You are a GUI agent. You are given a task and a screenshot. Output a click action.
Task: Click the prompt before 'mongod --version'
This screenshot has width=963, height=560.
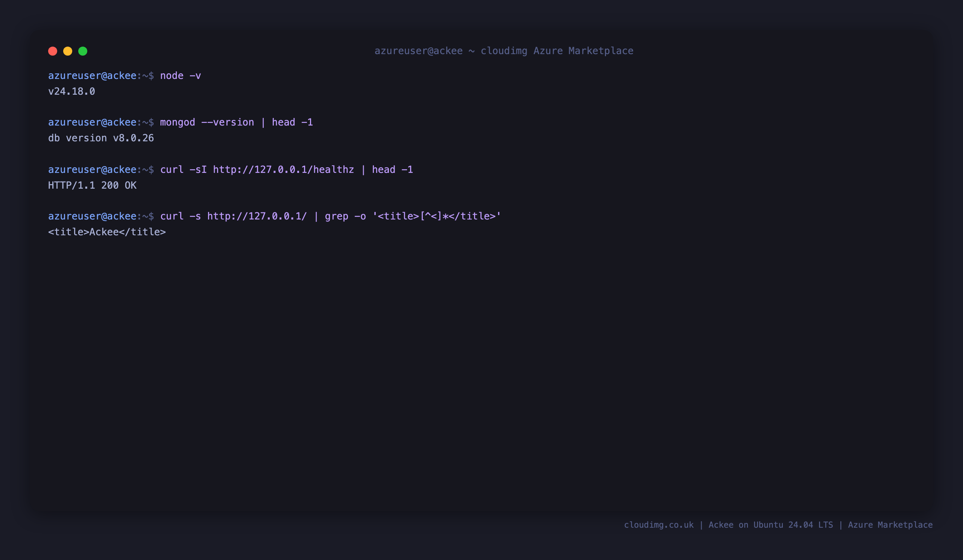click(x=101, y=122)
